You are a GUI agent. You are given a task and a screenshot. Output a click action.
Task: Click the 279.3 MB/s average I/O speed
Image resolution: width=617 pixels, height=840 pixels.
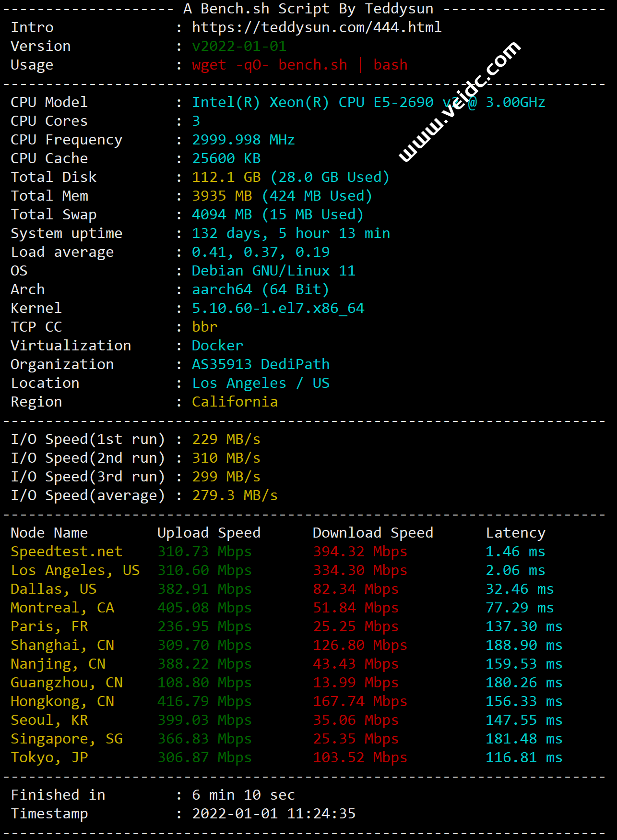[235, 495]
